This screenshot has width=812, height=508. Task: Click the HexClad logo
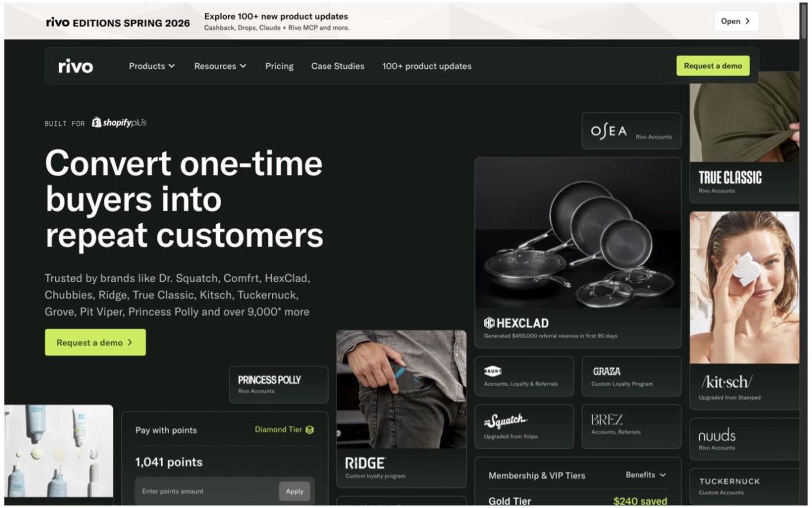(x=516, y=323)
